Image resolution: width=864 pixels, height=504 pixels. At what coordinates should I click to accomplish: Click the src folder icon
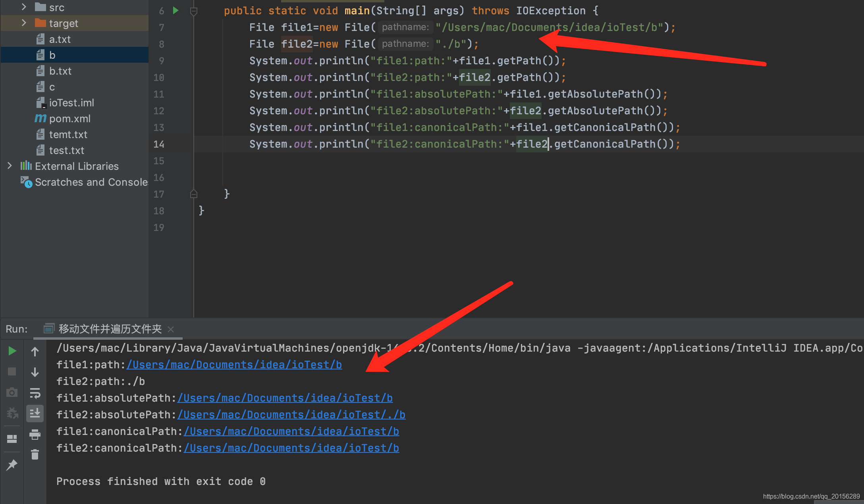pyautogui.click(x=40, y=7)
